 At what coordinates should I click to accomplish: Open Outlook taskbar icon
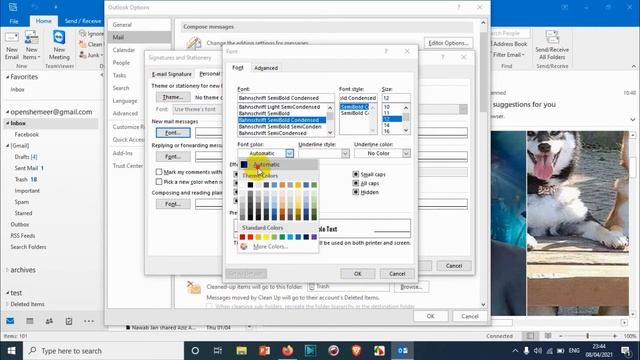pyautogui.click(x=402, y=351)
